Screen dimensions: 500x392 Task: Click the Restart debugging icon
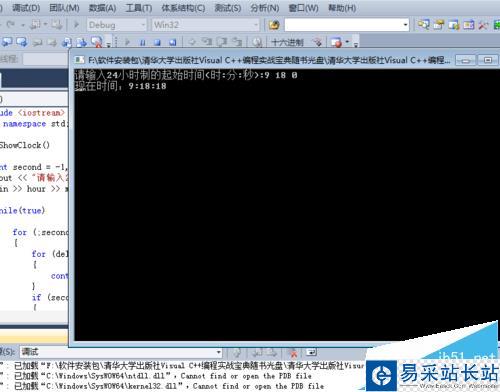click(x=172, y=42)
